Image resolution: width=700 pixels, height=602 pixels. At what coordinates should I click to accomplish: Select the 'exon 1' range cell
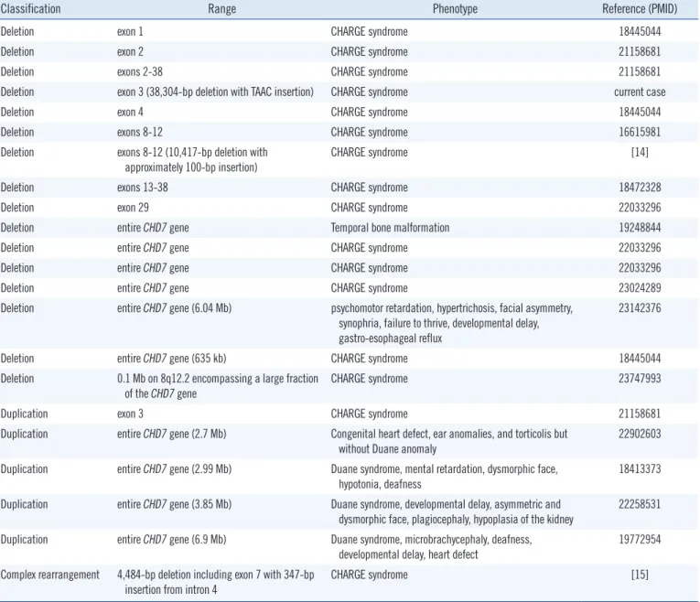130,32
